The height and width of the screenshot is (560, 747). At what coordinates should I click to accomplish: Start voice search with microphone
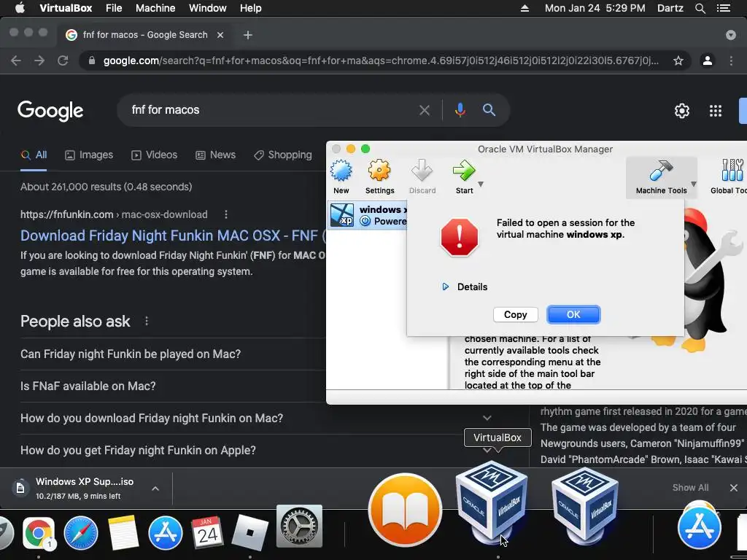460,110
